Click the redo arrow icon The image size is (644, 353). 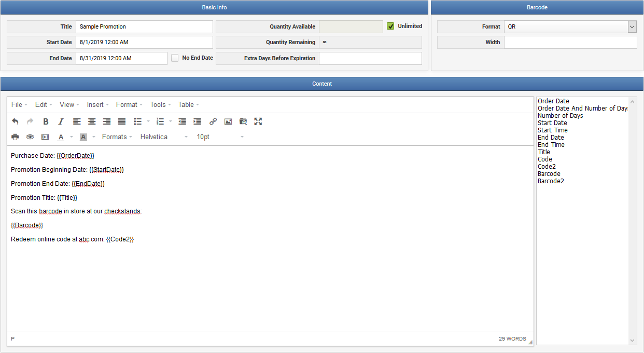tap(30, 121)
